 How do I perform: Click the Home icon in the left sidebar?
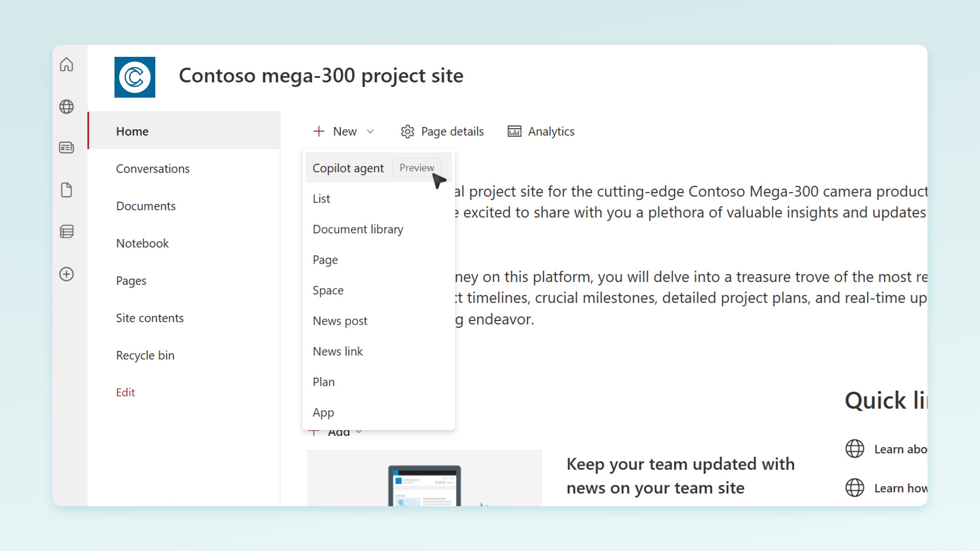click(66, 65)
